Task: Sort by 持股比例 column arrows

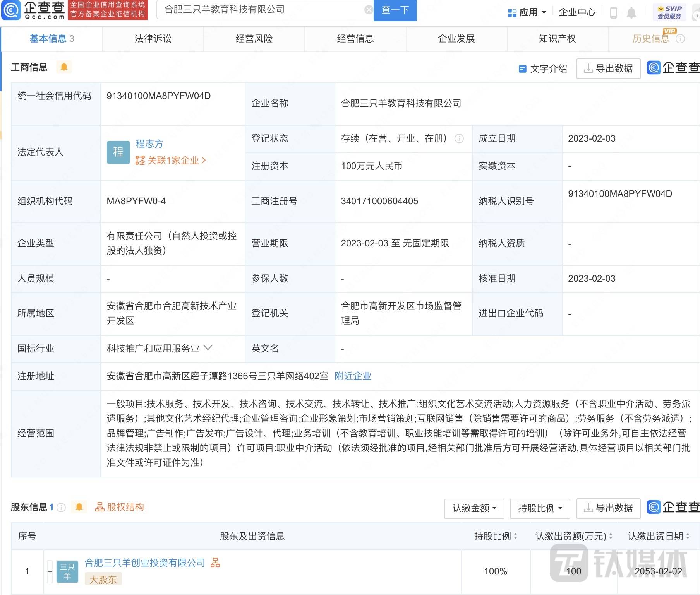Action: (x=515, y=536)
